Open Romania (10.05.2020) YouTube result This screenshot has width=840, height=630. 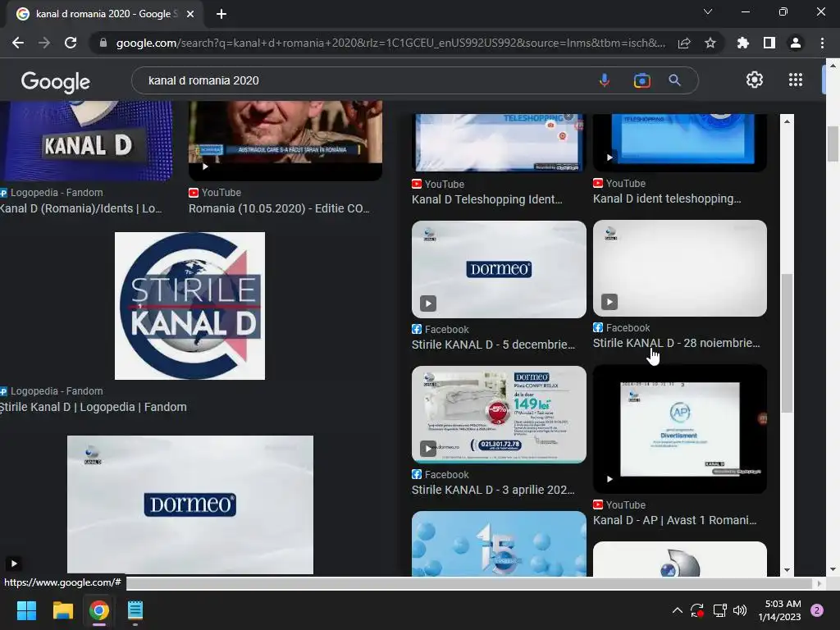click(x=279, y=208)
